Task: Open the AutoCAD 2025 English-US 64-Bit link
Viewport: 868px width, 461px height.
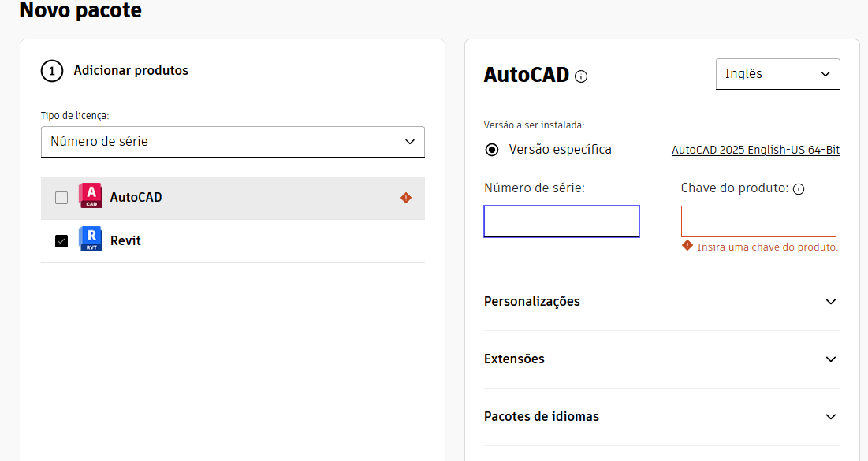Action: coord(755,150)
